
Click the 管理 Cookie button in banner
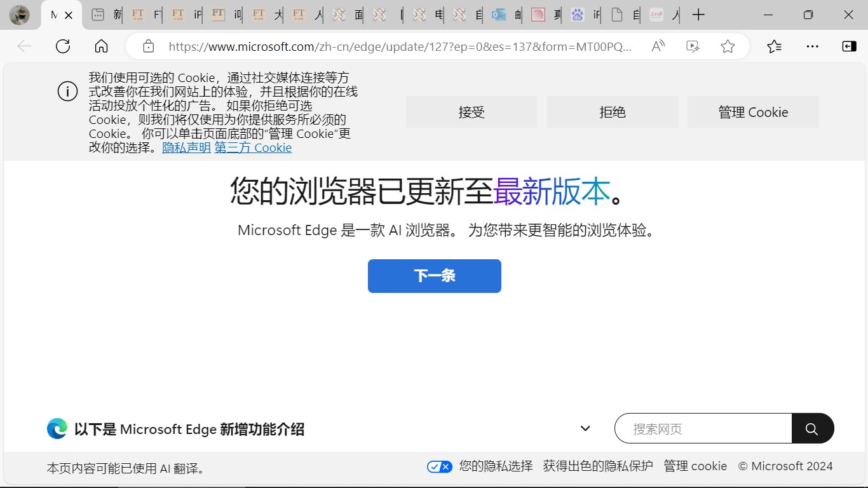[x=753, y=112]
